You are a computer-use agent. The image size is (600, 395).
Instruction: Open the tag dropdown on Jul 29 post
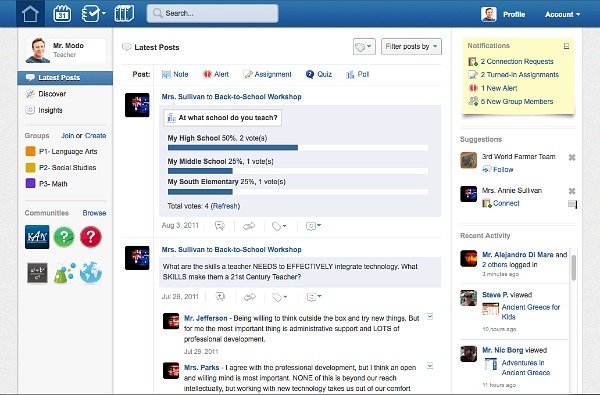pyautogui.click(x=280, y=297)
